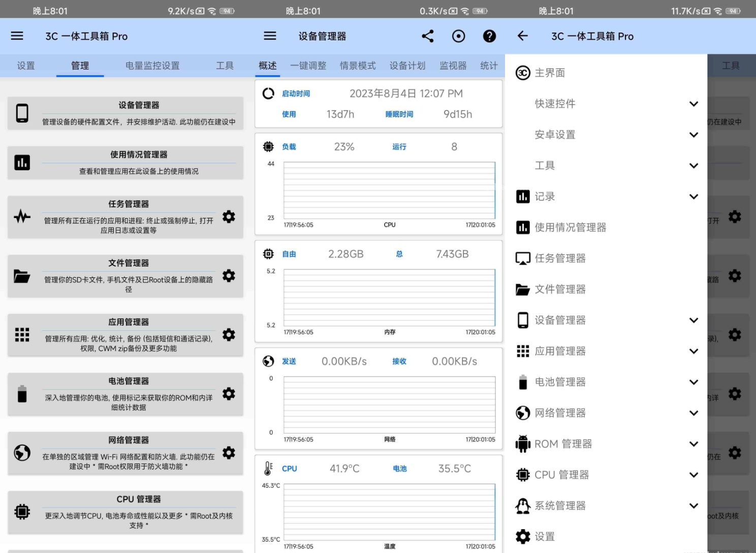756x553 pixels.
Task: Open 监视器 tab
Action: click(453, 66)
